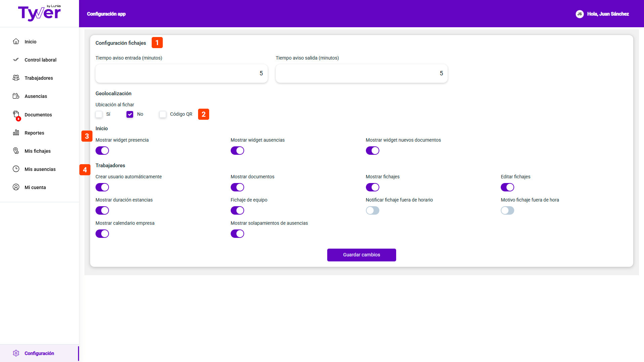Click the JS user avatar
Image resolution: width=644 pixels, height=362 pixels.
tap(579, 14)
